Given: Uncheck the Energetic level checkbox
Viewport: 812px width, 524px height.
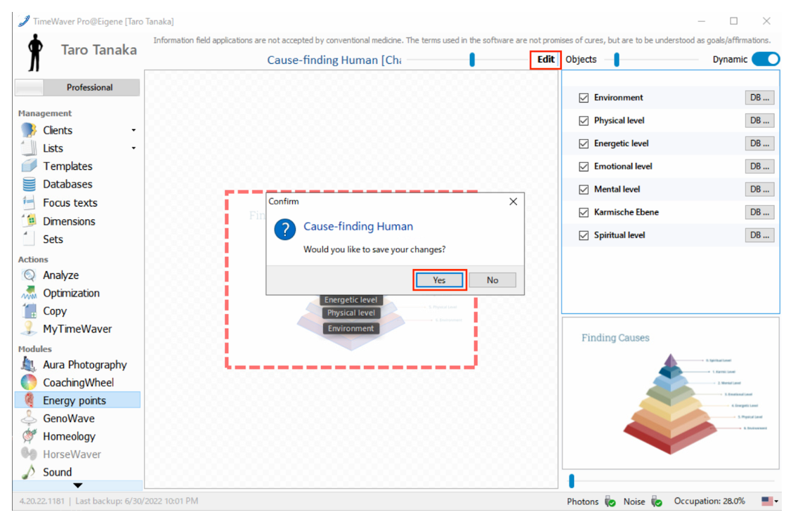Looking at the screenshot, I should (584, 143).
